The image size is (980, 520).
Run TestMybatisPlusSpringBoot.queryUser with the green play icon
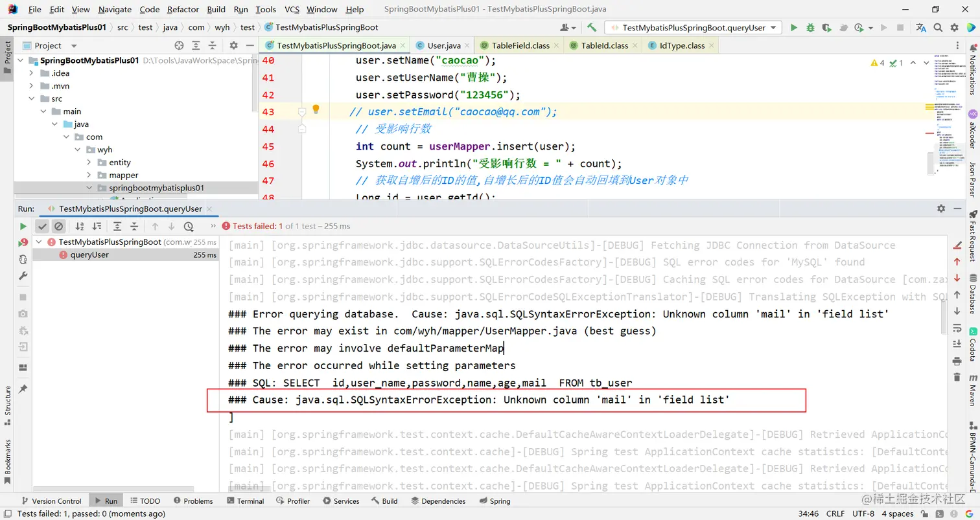[793, 27]
